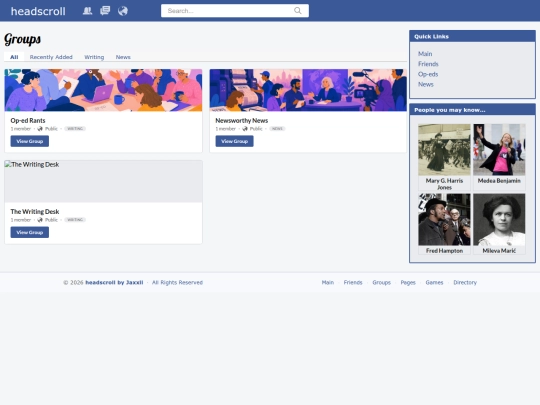Image resolution: width=540 pixels, height=405 pixels.
Task: Click the Fred Hampton name
Action: (444, 251)
